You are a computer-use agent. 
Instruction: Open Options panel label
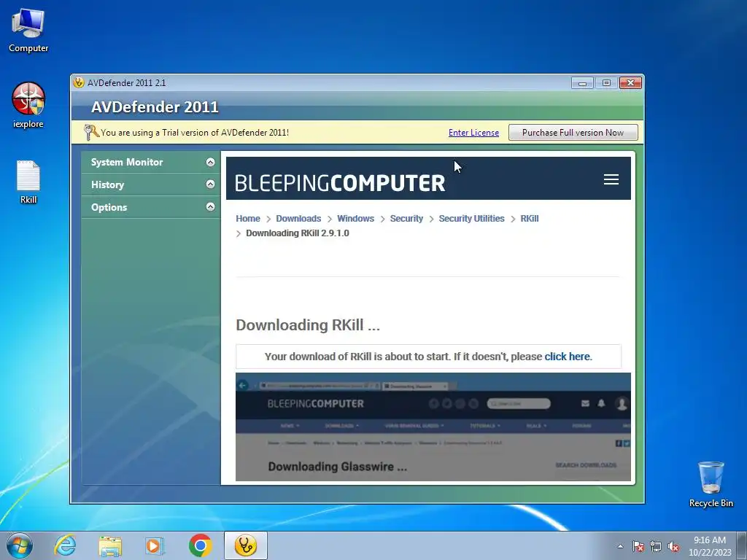click(x=109, y=207)
